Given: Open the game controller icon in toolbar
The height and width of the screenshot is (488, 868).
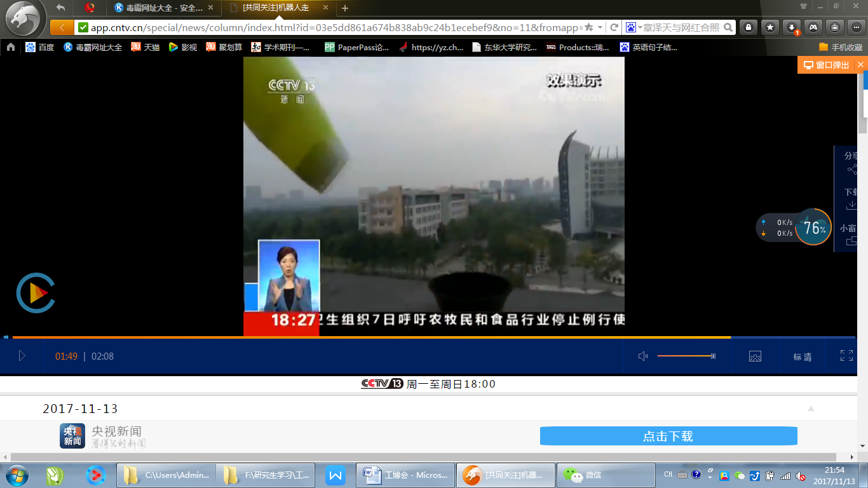Looking at the screenshot, I should coord(813,27).
